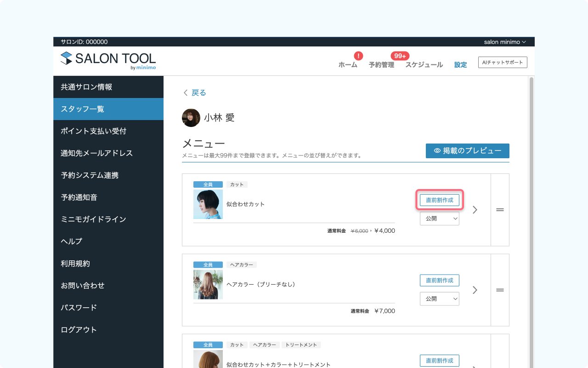Screen dimensions: 588x368
Task: Open ヘアカラー（ブリーチなし） details chevron
Action: 475,290
